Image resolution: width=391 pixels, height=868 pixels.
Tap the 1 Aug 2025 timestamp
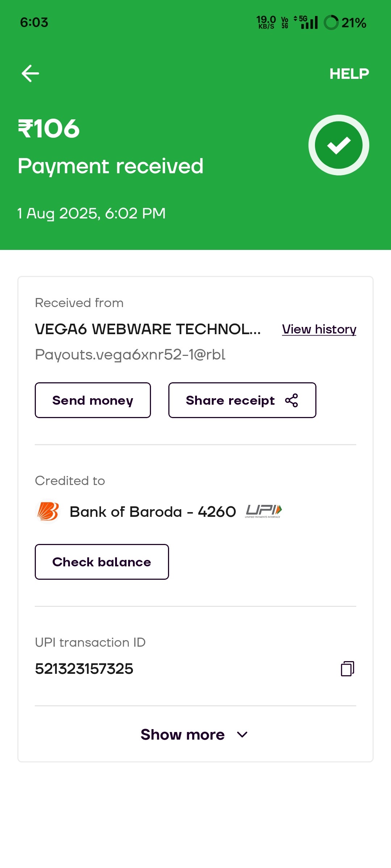tap(92, 213)
